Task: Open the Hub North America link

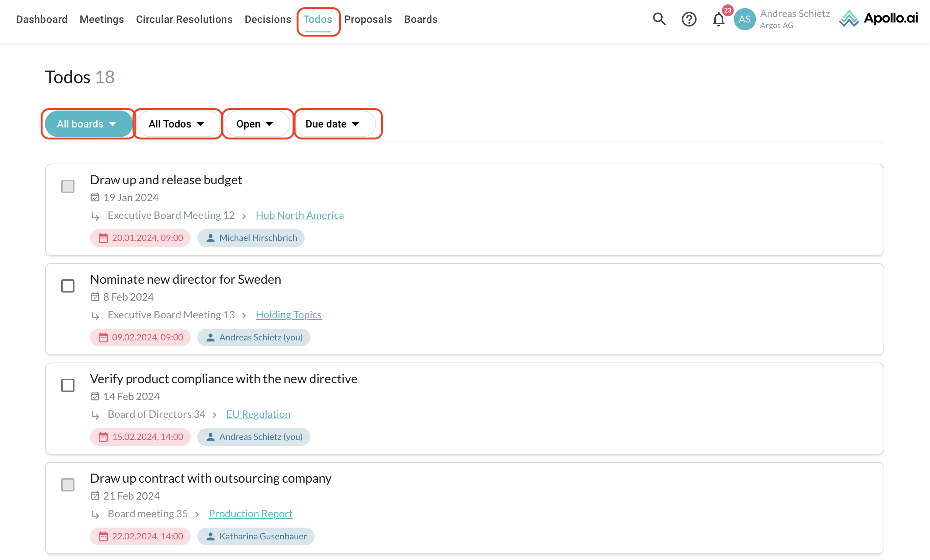Action: click(300, 215)
